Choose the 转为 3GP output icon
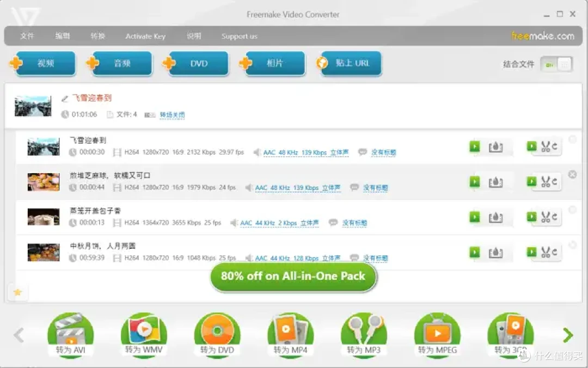Screen dimensions: 588x368 tap(510, 335)
